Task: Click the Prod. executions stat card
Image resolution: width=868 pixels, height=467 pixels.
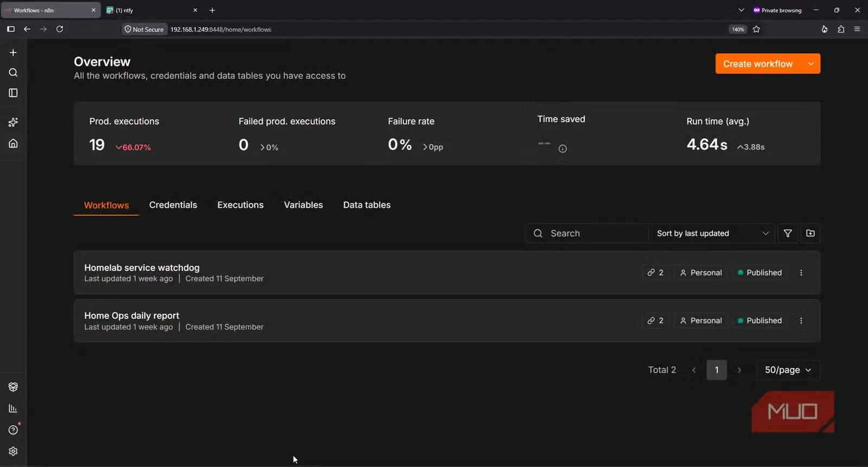Action: pos(148,133)
